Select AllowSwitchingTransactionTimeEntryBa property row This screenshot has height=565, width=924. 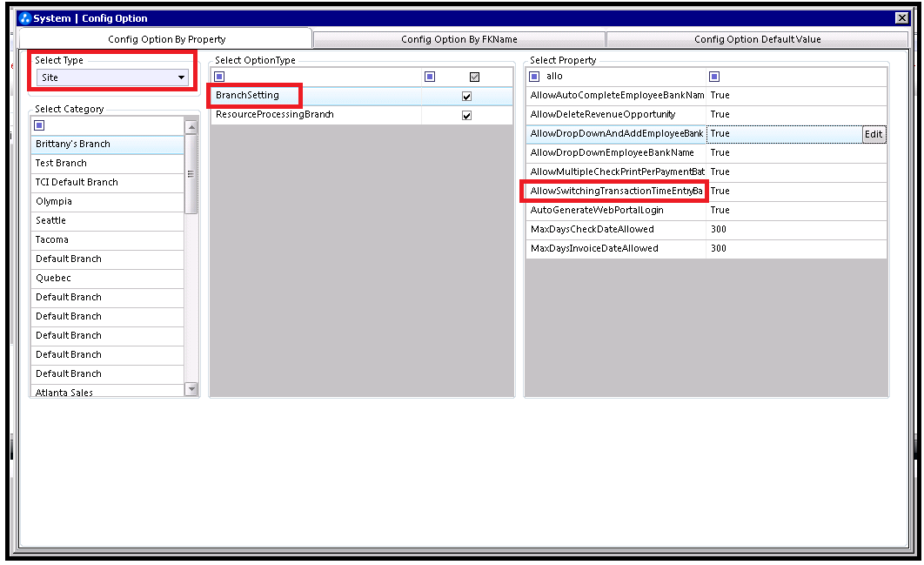click(x=706, y=191)
